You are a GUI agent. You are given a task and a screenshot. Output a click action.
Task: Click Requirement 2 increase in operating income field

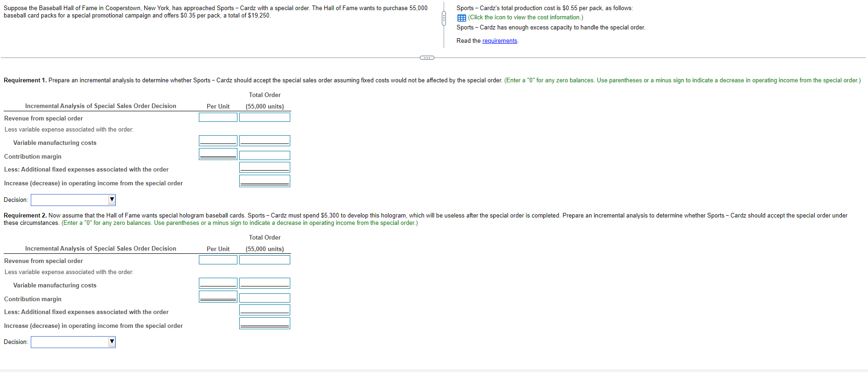(265, 323)
